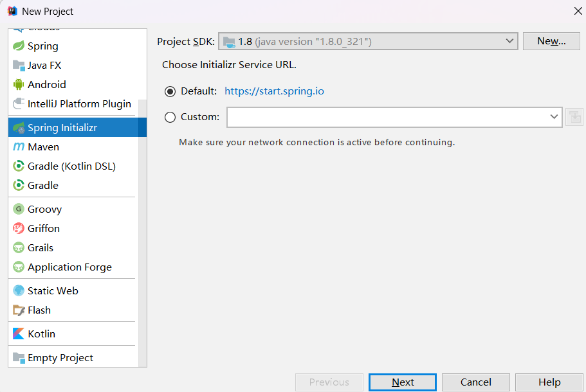Click the Spring leaf icon
The height and width of the screenshot is (392, 586).
pyautogui.click(x=18, y=46)
